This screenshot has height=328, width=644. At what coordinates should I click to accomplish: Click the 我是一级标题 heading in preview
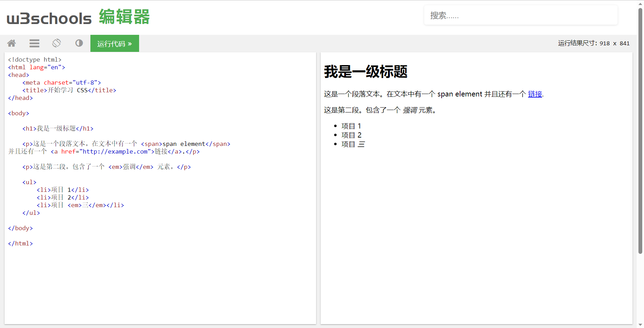[x=365, y=72]
